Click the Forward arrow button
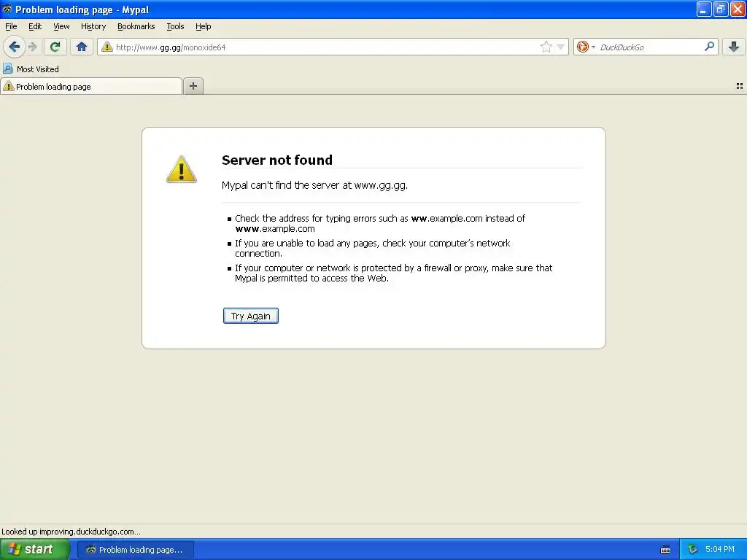This screenshot has height=560, width=747. [x=33, y=47]
